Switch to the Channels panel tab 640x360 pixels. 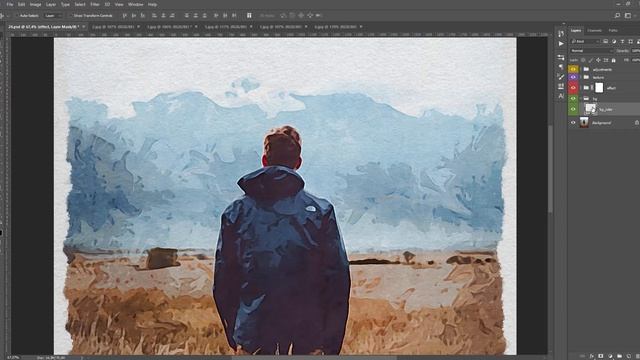pyautogui.click(x=594, y=31)
